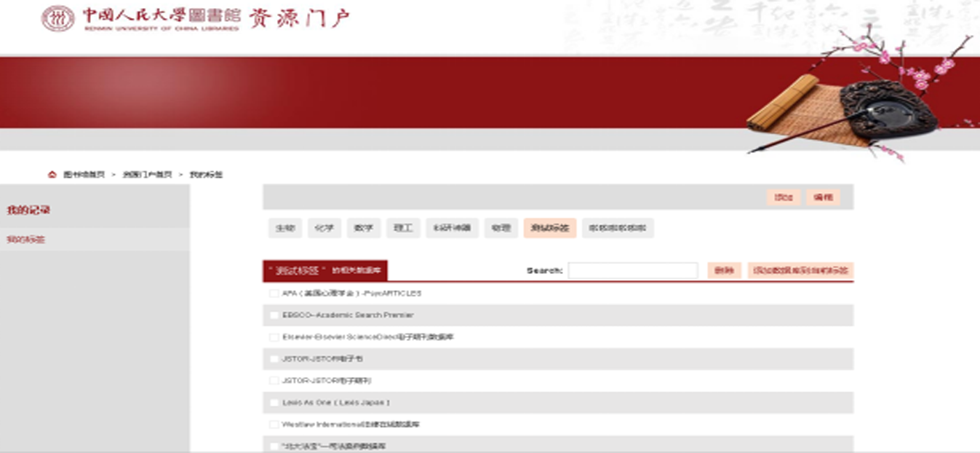Open APA PsycARTICLES database entry

(x=351, y=294)
